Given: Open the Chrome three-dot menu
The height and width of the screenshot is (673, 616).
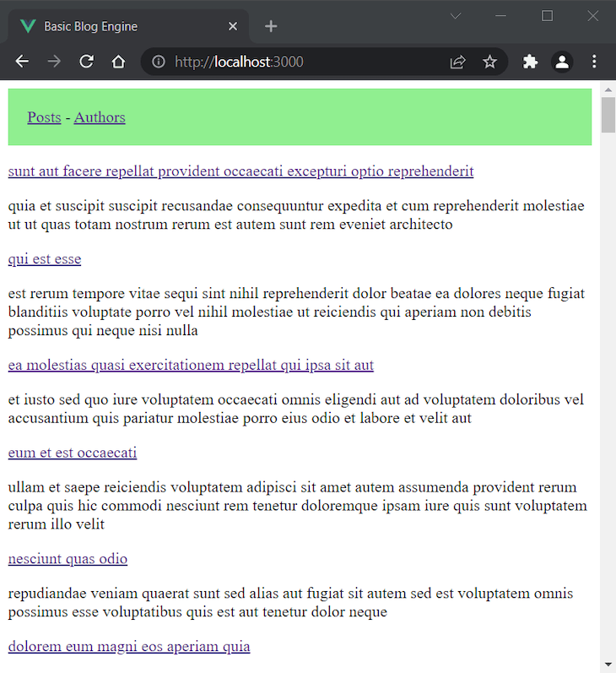Looking at the screenshot, I should pyautogui.click(x=594, y=62).
